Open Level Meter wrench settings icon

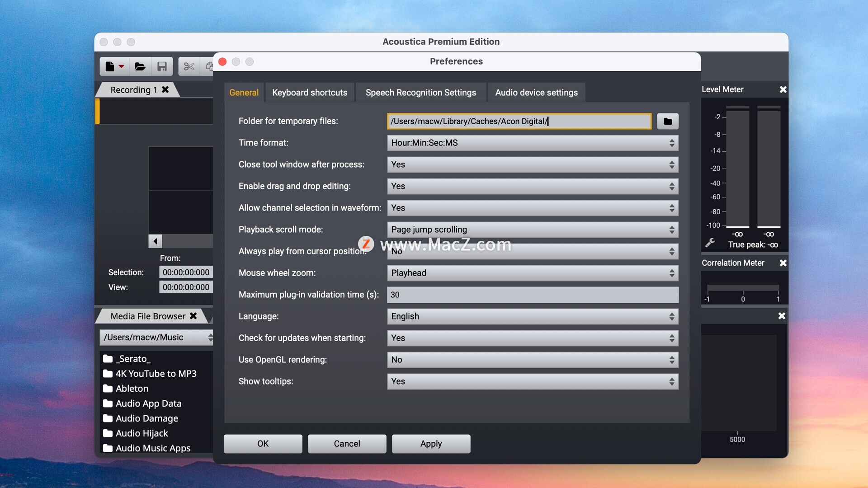[x=710, y=243]
